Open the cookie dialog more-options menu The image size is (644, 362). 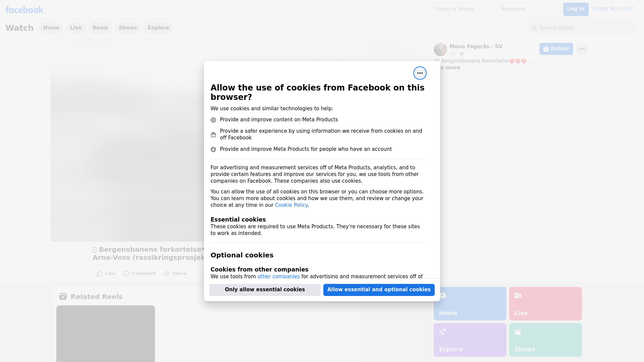(420, 73)
